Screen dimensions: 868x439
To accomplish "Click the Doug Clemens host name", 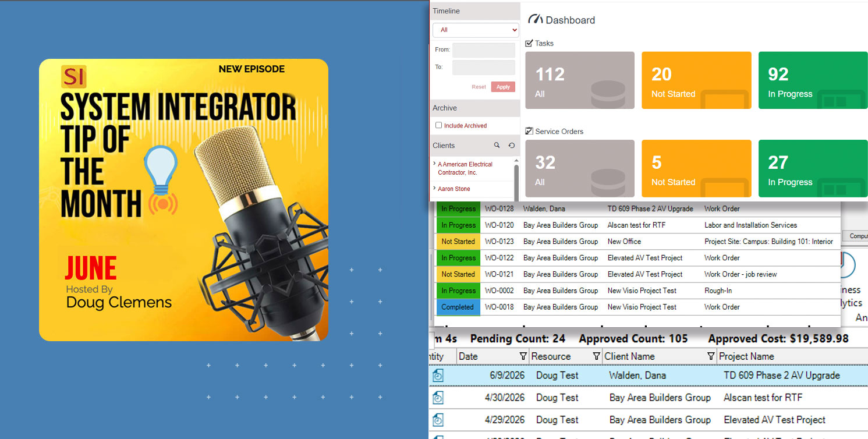I will (119, 302).
